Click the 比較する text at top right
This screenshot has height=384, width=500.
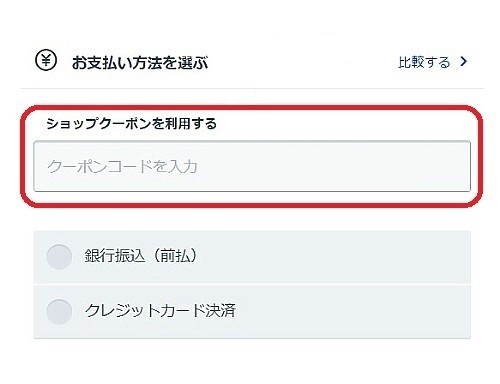click(424, 62)
